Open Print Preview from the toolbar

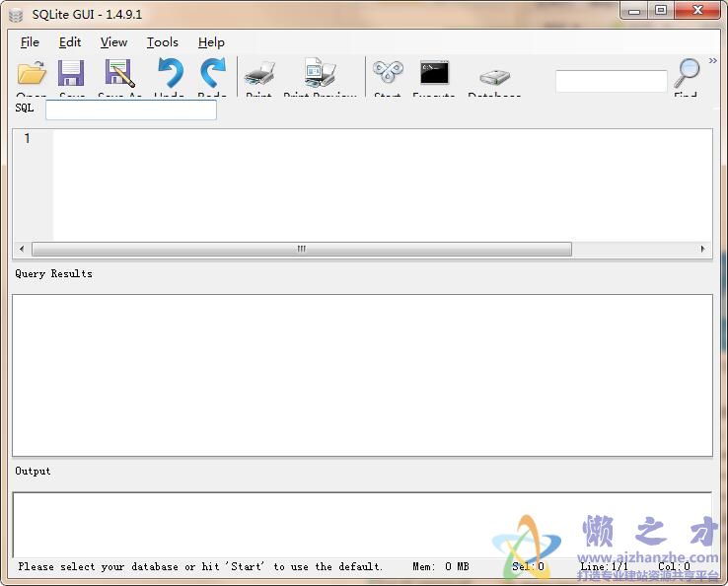click(x=320, y=72)
